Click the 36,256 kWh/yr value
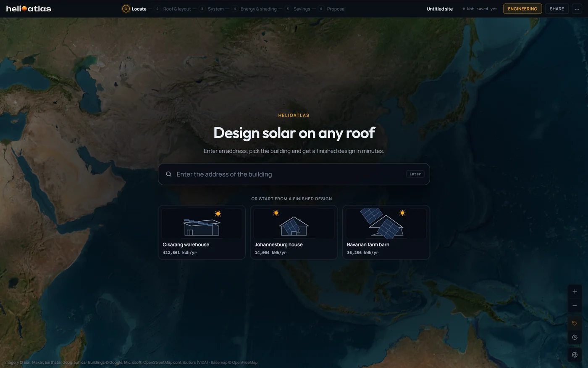The width and height of the screenshot is (588, 368). pos(362,253)
